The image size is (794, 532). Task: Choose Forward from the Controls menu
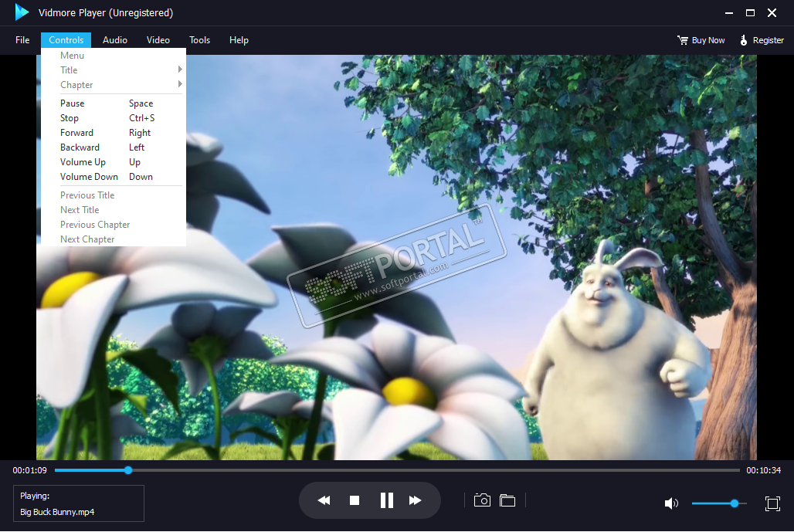[x=114, y=133]
